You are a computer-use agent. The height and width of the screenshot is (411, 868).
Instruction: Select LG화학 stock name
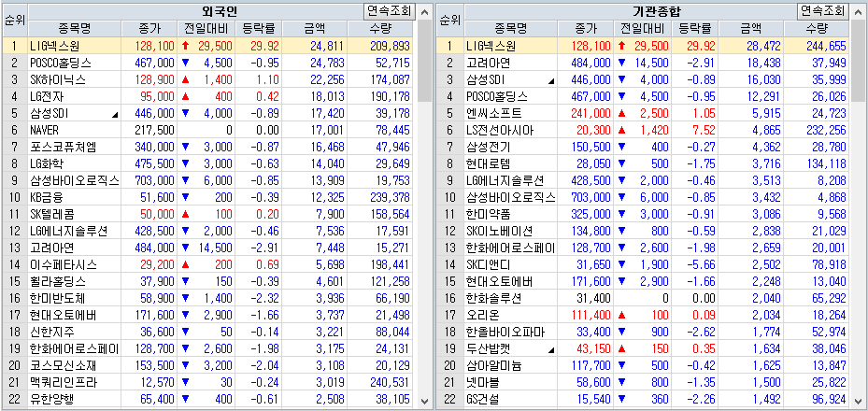pyautogui.click(x=47, y=163)
